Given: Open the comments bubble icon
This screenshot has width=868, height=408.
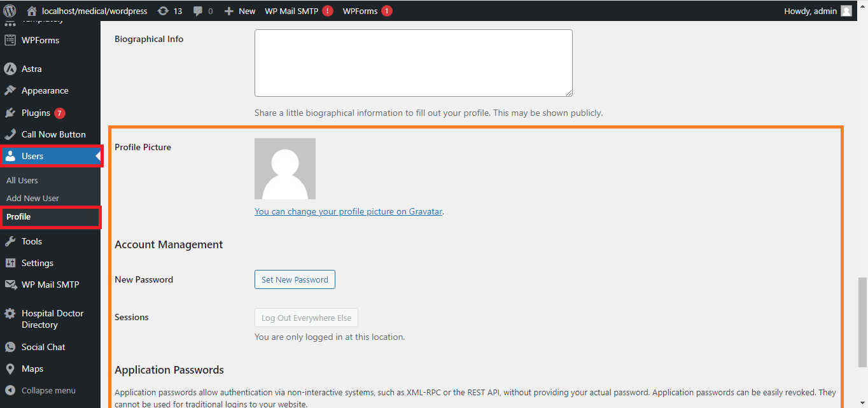Looking at the screenshot, I should coord(199,11).
